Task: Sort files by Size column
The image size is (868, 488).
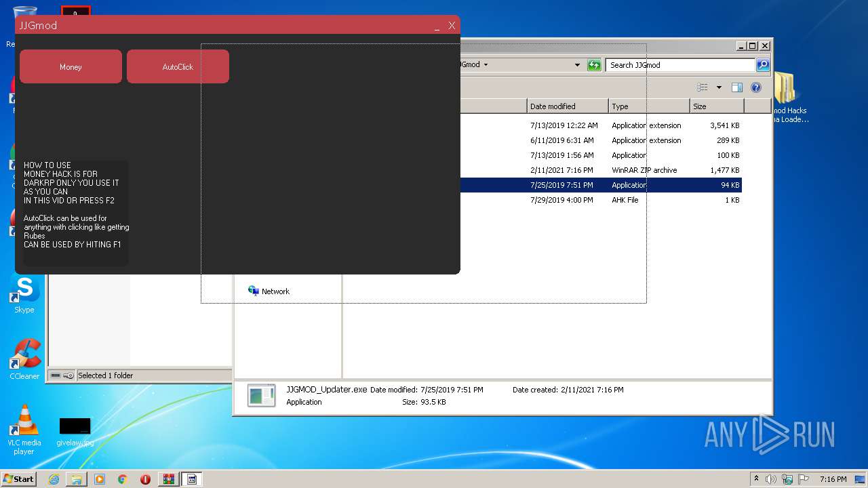Action: click(x=717, y=106)
